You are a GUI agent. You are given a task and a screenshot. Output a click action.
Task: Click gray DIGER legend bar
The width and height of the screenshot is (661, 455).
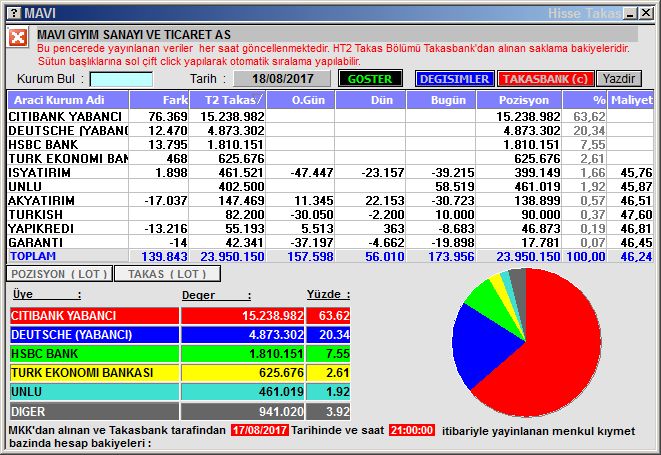pos(94,411)
